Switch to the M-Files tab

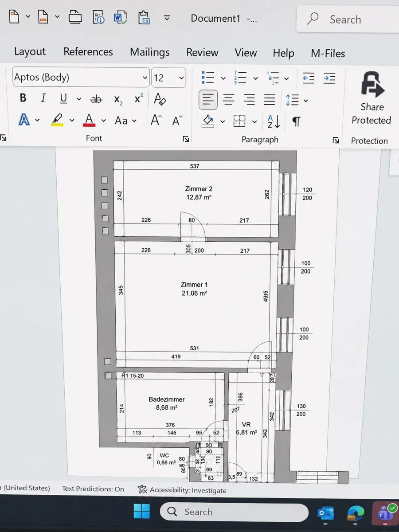click(328, 53)
